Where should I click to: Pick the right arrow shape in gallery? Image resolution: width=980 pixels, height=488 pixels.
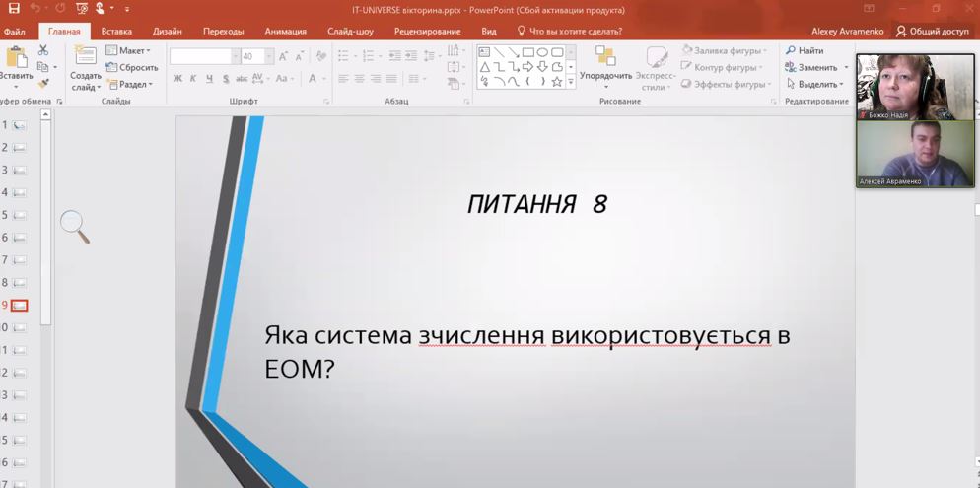pos(527,67)
